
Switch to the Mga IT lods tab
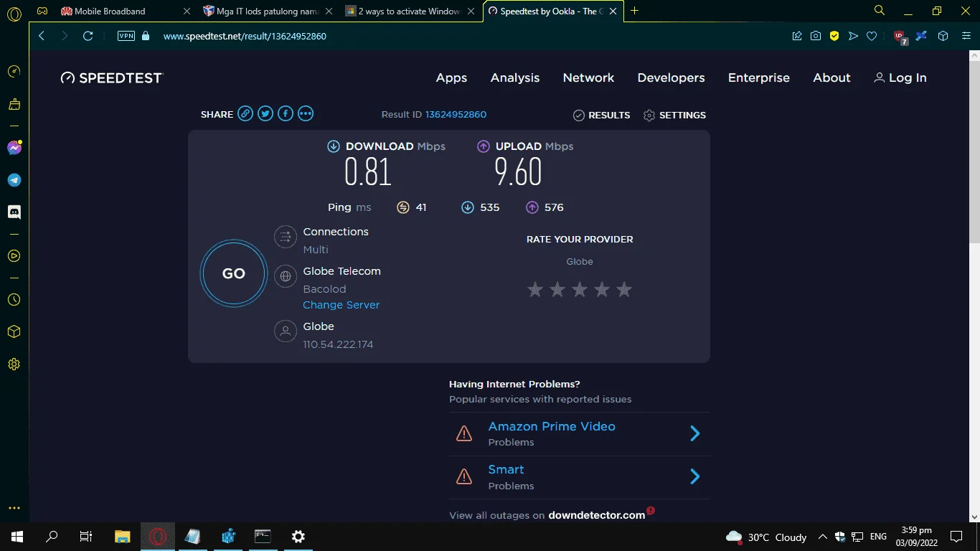[268, 11]
